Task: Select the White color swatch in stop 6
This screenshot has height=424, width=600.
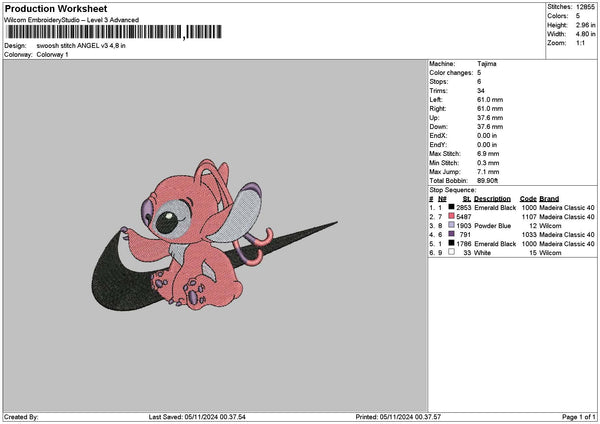Action: point(451,252)
